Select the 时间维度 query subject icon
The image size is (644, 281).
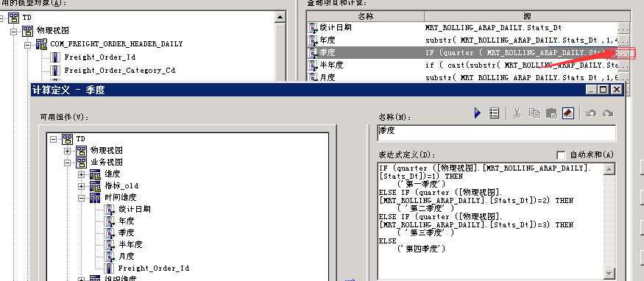click(x=95, y=198)
